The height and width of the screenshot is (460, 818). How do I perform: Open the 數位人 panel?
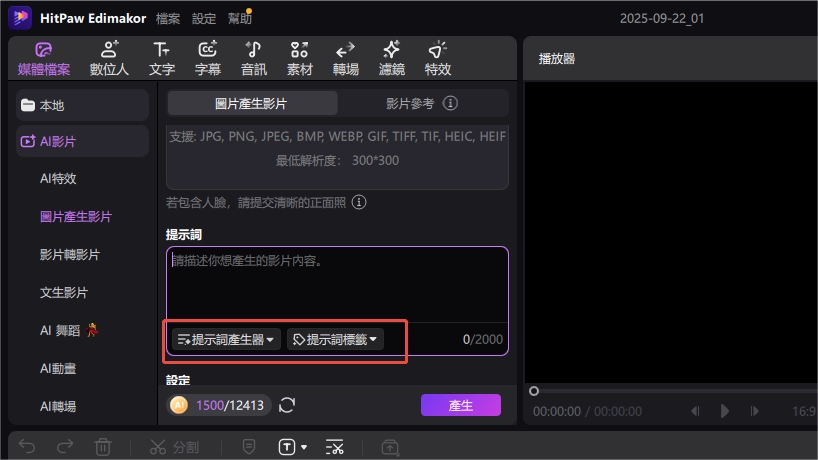point(109,59)
